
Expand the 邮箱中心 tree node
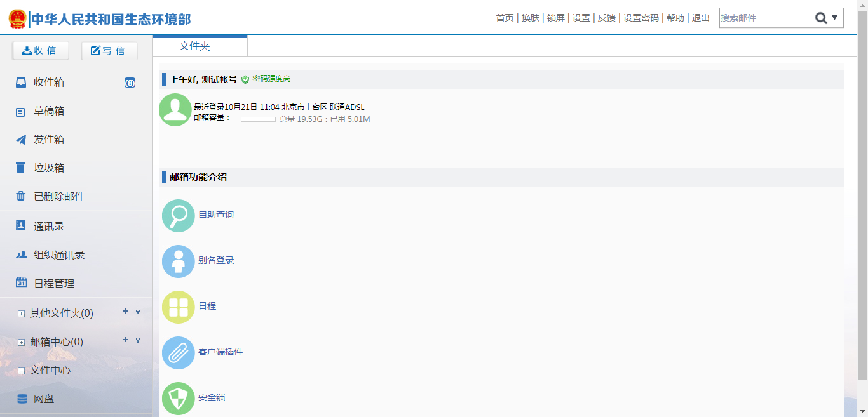[x=21, y=342]
